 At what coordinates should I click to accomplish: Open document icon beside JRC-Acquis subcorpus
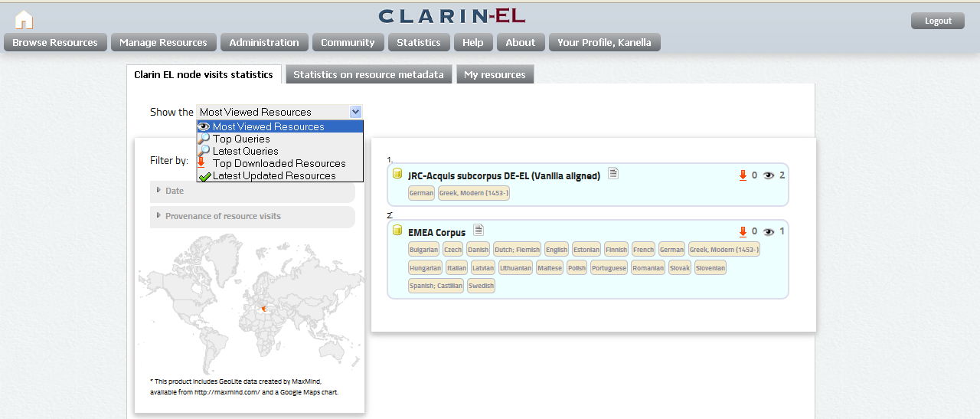(613, 174)
